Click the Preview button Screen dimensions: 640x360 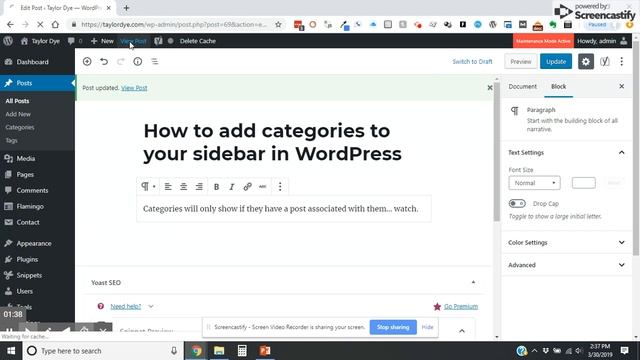pyautogui.click(x=520, y=62)
